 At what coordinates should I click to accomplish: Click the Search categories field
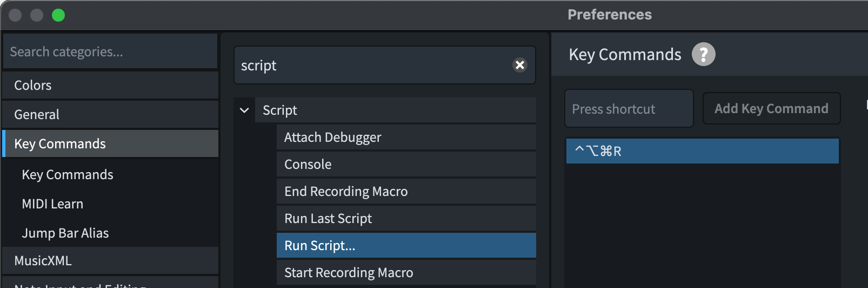110,52
